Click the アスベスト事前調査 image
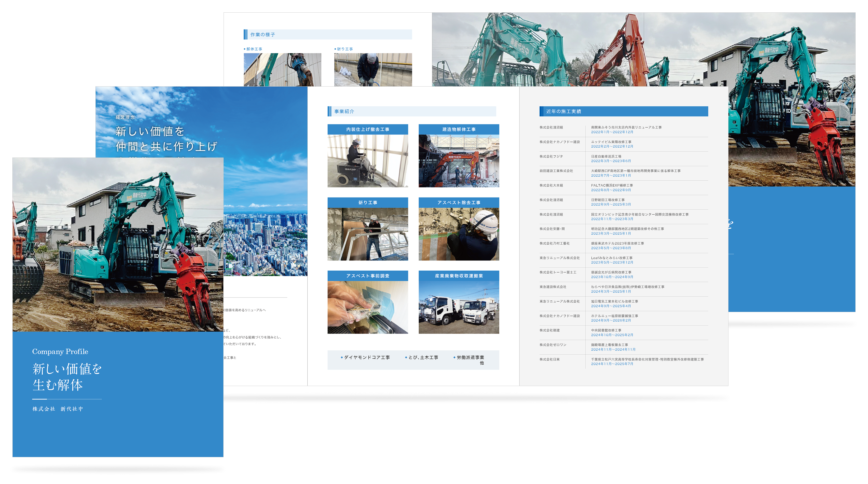 point(368,307)
